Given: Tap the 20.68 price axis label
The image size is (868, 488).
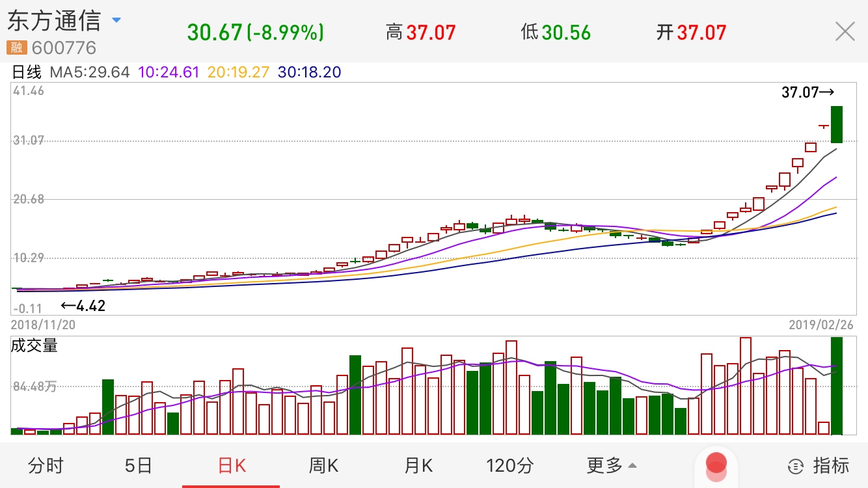Looking at the screenshot, I should pyautogui.click(x=29, y=198).
